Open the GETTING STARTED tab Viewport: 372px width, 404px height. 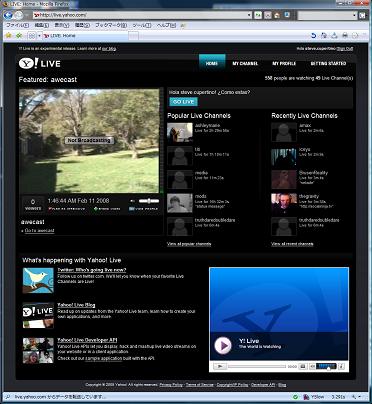(328, 63)
